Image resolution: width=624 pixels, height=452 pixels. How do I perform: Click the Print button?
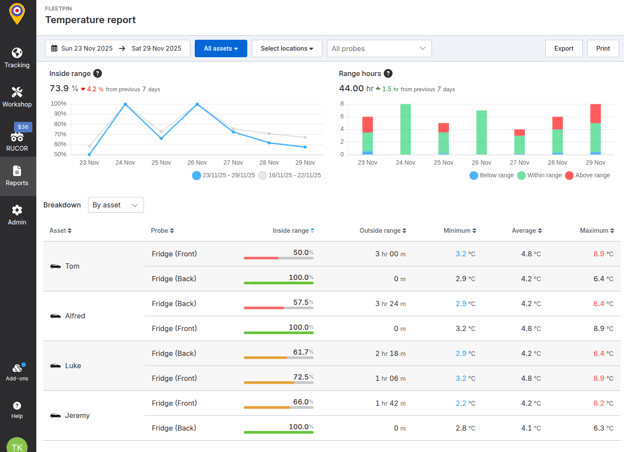603,48
